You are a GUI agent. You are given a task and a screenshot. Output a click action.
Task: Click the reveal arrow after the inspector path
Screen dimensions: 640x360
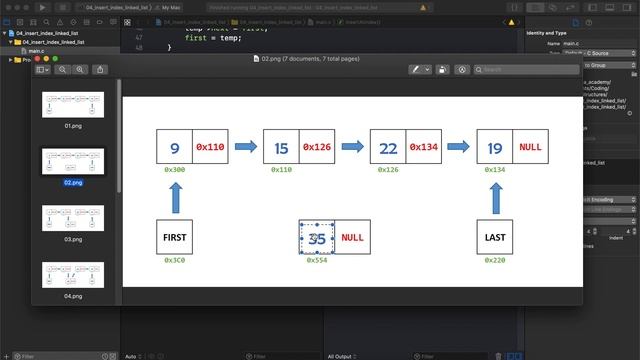point(630,113)
